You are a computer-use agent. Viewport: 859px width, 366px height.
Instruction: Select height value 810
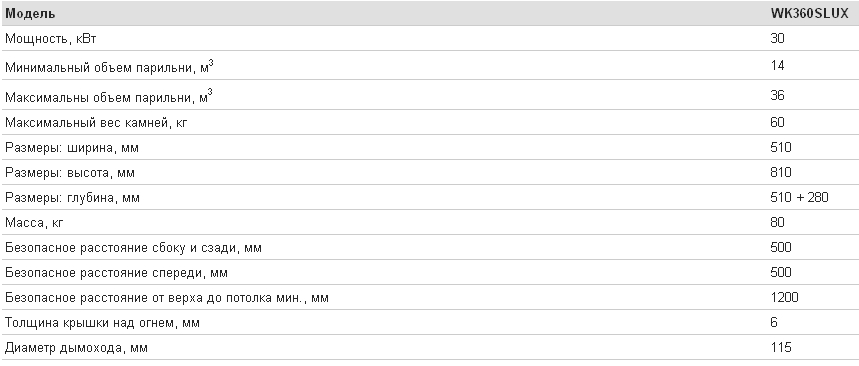(x=781, y=173)
